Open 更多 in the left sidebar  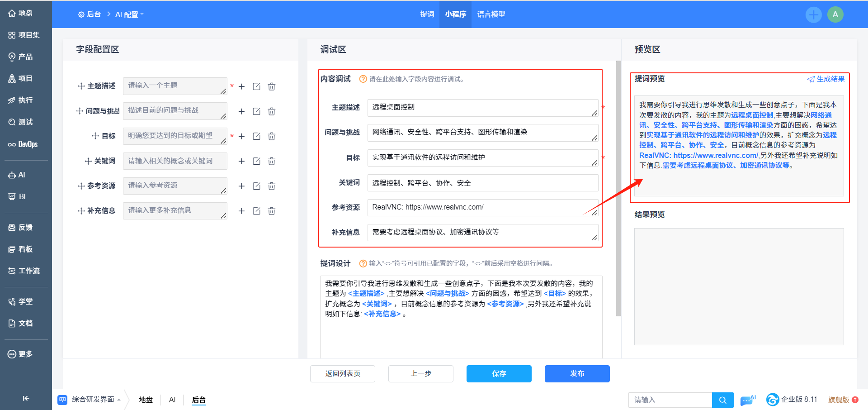[x=21, y=354]
